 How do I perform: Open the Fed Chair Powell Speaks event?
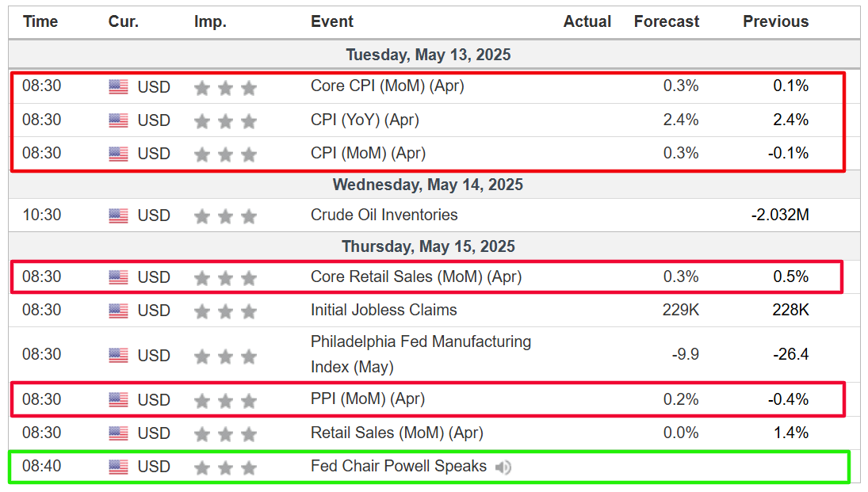(399, 467)
